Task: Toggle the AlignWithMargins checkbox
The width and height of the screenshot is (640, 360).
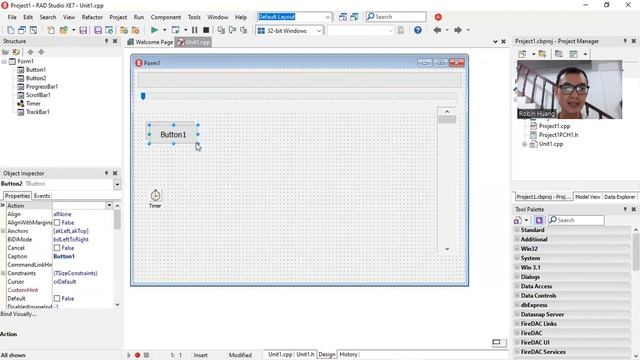Action: point(57,222)
